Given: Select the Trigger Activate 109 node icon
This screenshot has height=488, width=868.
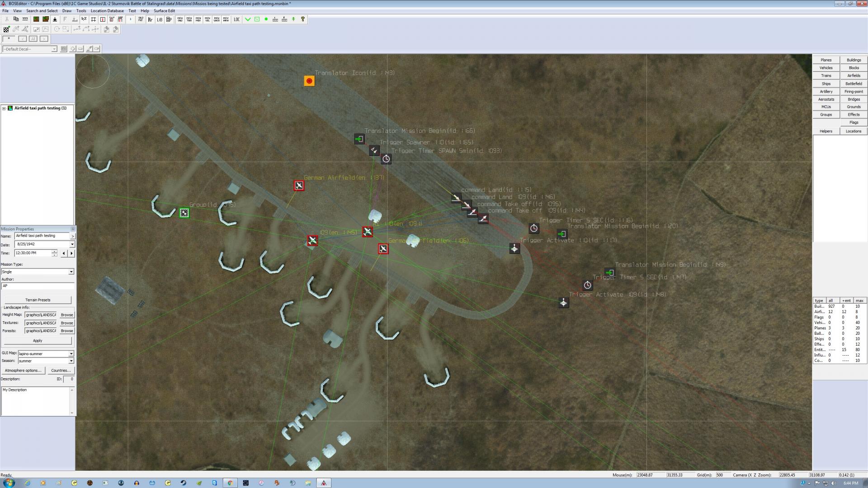Looking at the screenshot, I should click(x=563, y=303).
